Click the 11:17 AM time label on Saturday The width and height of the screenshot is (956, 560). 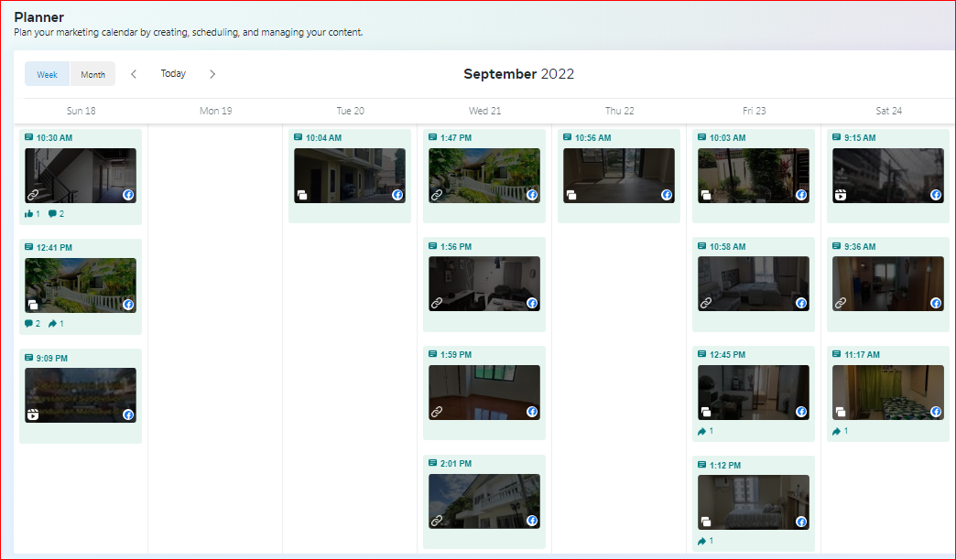coord(862,355)
